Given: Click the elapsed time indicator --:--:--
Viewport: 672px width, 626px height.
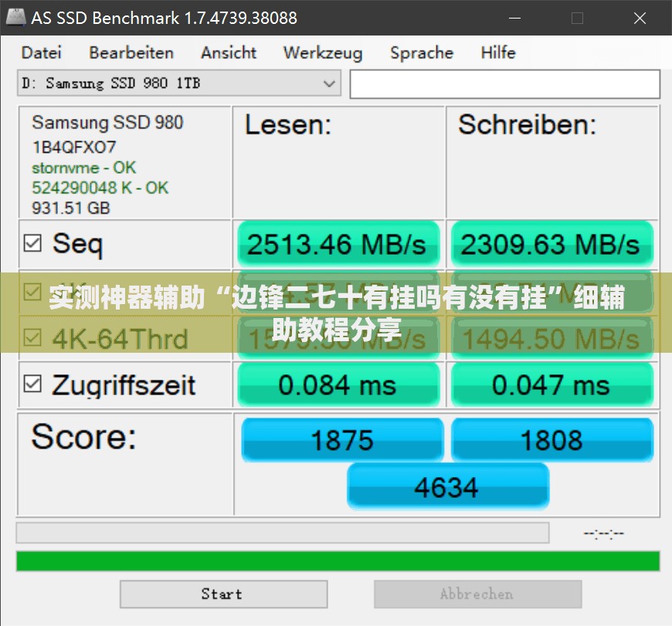Looking at the screenshot, I should point(603,533).
